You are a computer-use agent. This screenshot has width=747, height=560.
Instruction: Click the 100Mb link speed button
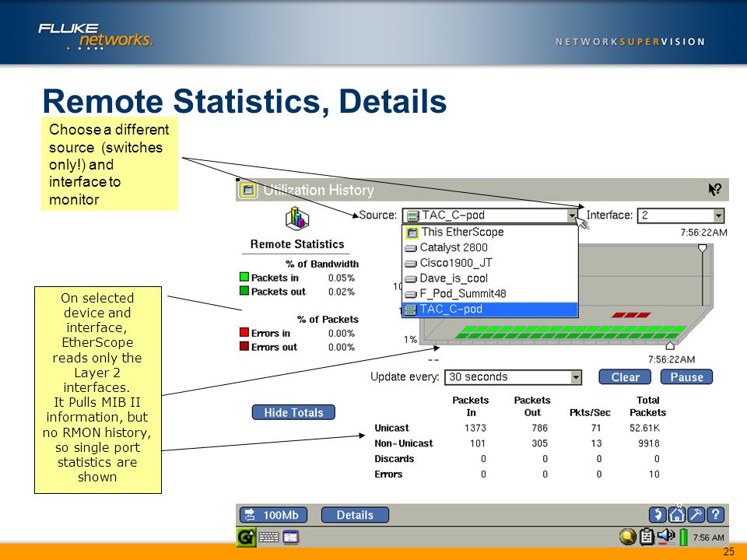(273, 515)
